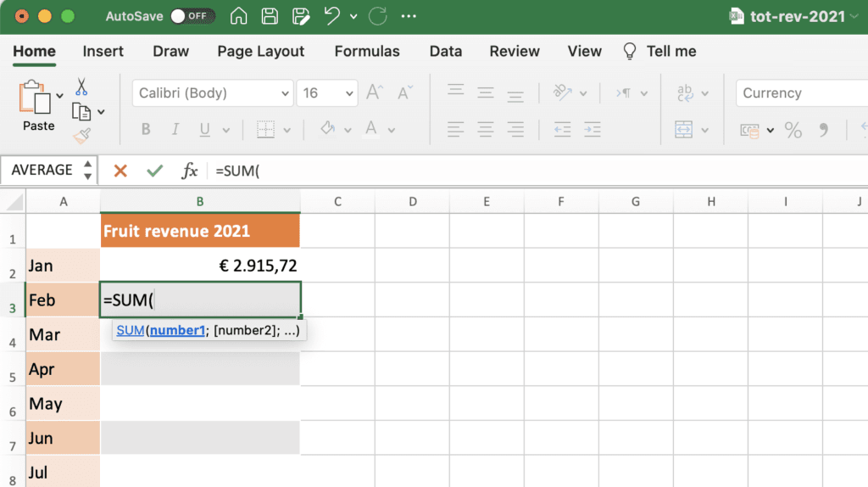Click the Undo arrow icon
Viewport: 868px width, 487px height.
pos(331,16)
